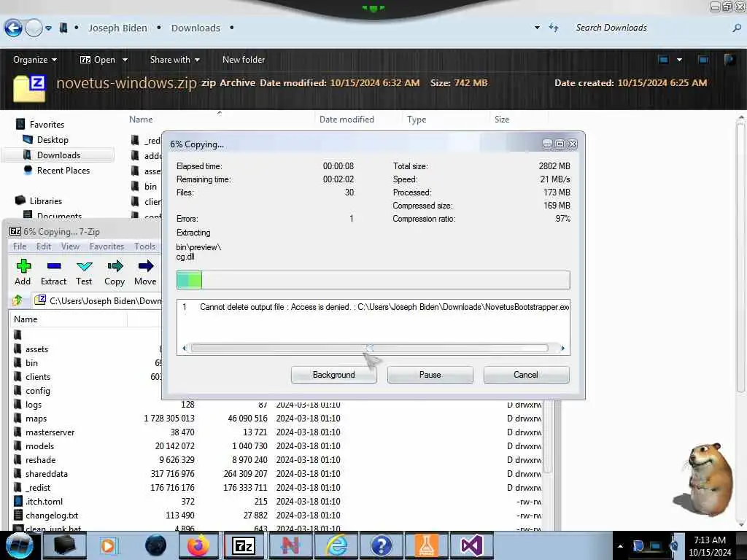This screenshot has height=560, width=747.
Task: Open the Share with dropdown
Action: pyautogui.click(x=175, y=60)
